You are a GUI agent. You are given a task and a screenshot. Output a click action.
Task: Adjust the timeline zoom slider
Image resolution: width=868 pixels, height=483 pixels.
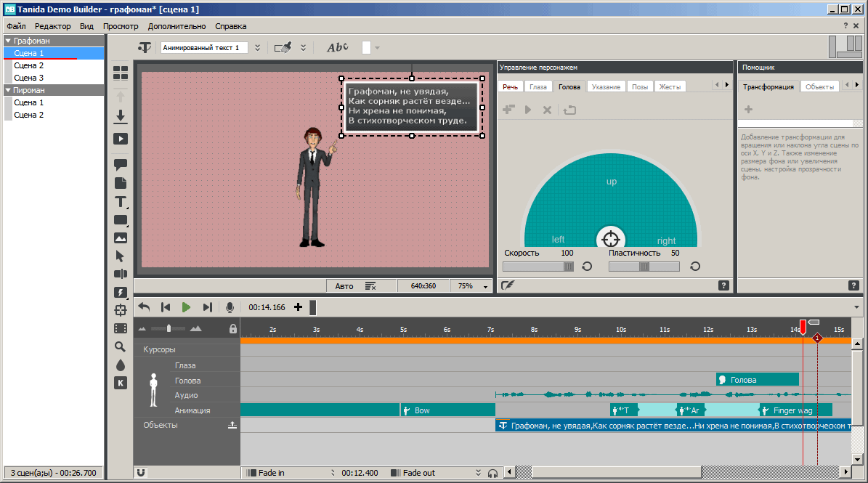coord(169,328)
